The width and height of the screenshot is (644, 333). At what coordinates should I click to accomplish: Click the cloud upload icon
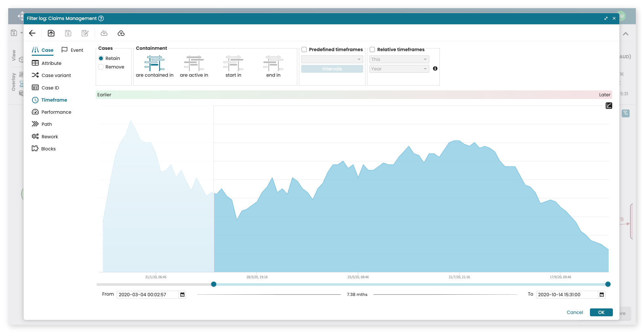[121, 33]
